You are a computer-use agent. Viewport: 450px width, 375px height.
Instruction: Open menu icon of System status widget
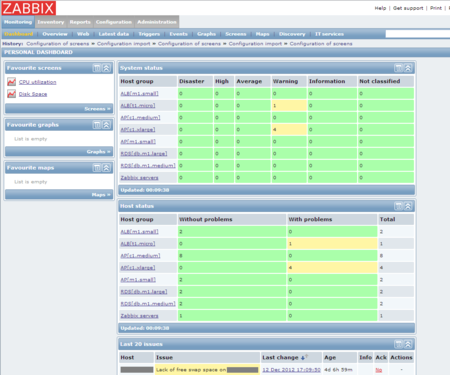pos(398,68)
